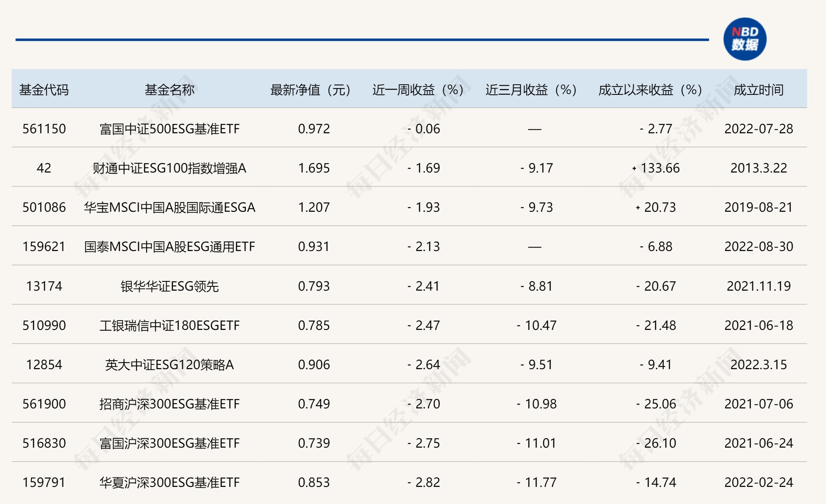Viewport: 826px width, 504px height.
Task: Select net value 0.931
Action: point(314,246)
